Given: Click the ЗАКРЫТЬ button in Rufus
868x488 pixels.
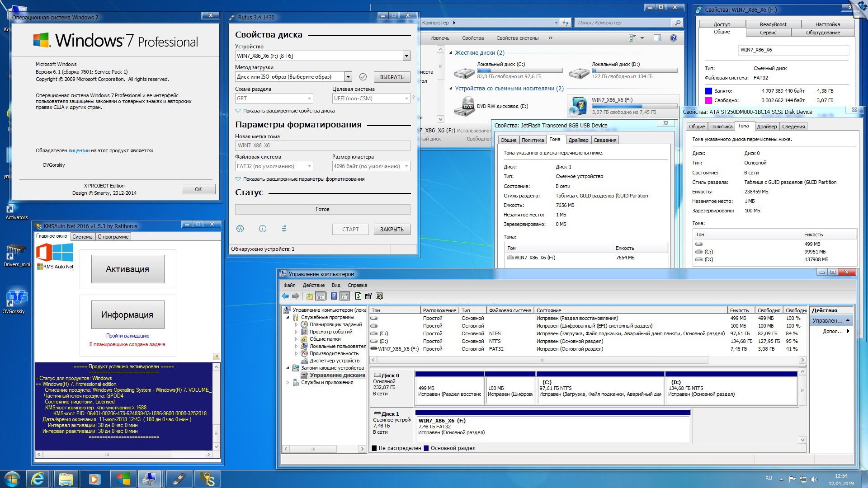Looking at the screenshot, I should [x=392, y=229].
